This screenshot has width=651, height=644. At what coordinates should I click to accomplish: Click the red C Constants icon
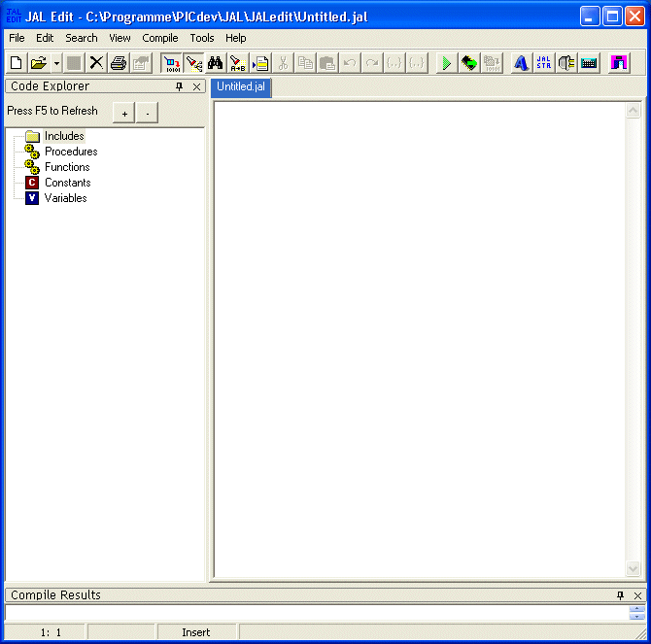click(x=32, y=183)
